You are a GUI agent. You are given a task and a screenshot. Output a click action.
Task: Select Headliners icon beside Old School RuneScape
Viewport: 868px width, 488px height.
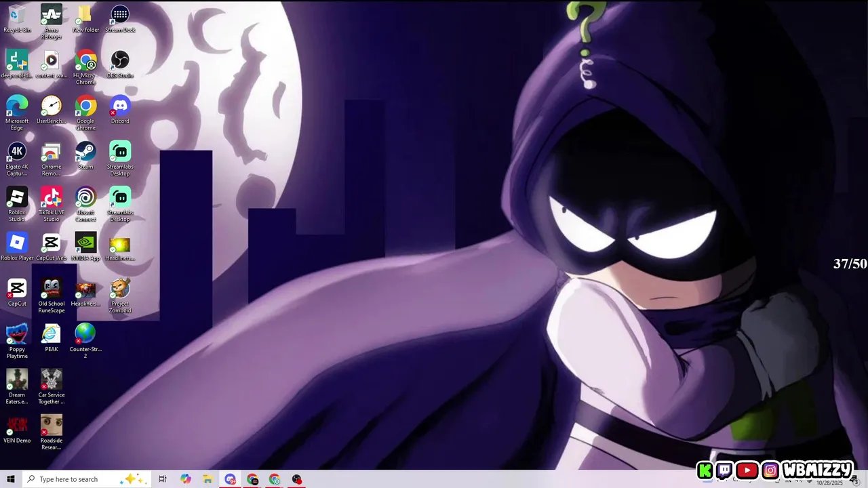pos(85,292)
